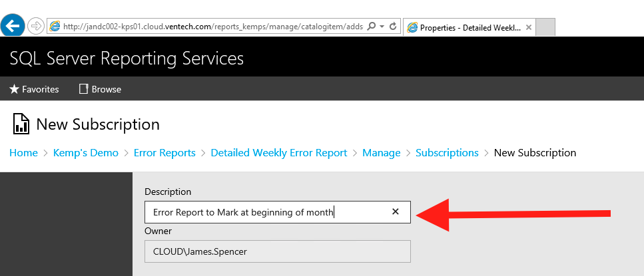This screenshot has height=276, width=644.
Task: Click the Browse page icon
Action: tap(83, 89)
